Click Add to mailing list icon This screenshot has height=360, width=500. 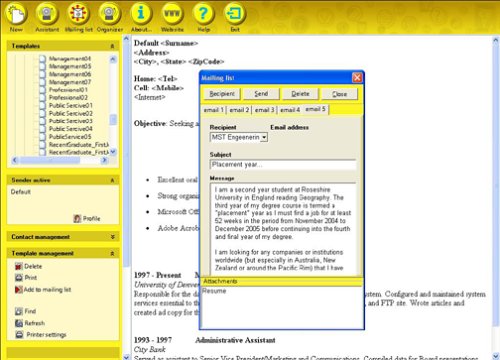click(18, 289)
